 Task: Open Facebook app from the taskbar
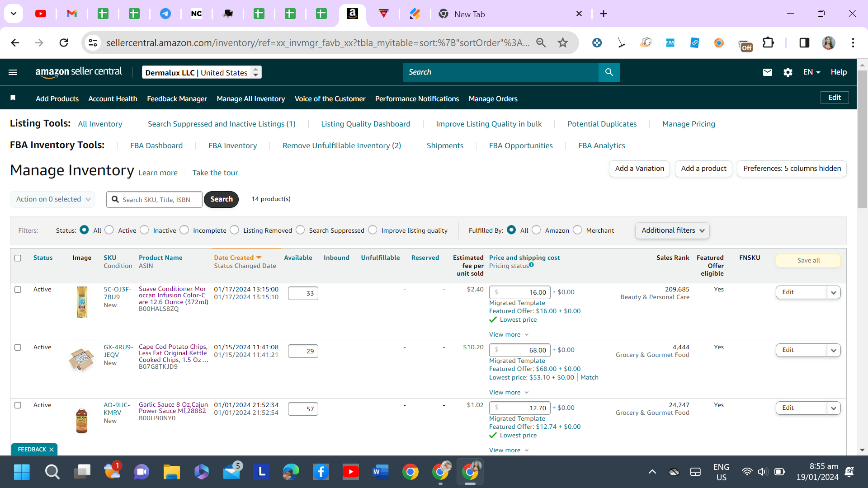[x=321, y=472]
